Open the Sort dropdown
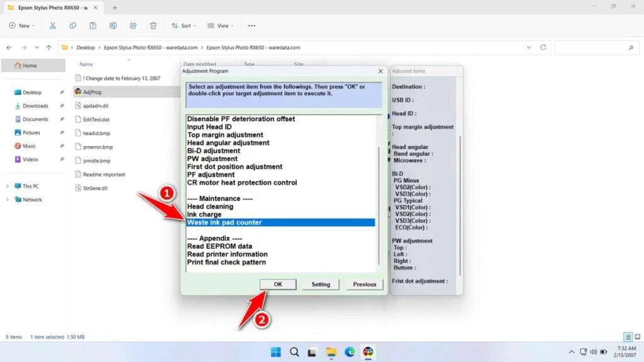The image size is (644, 362). tap(184, 25)
